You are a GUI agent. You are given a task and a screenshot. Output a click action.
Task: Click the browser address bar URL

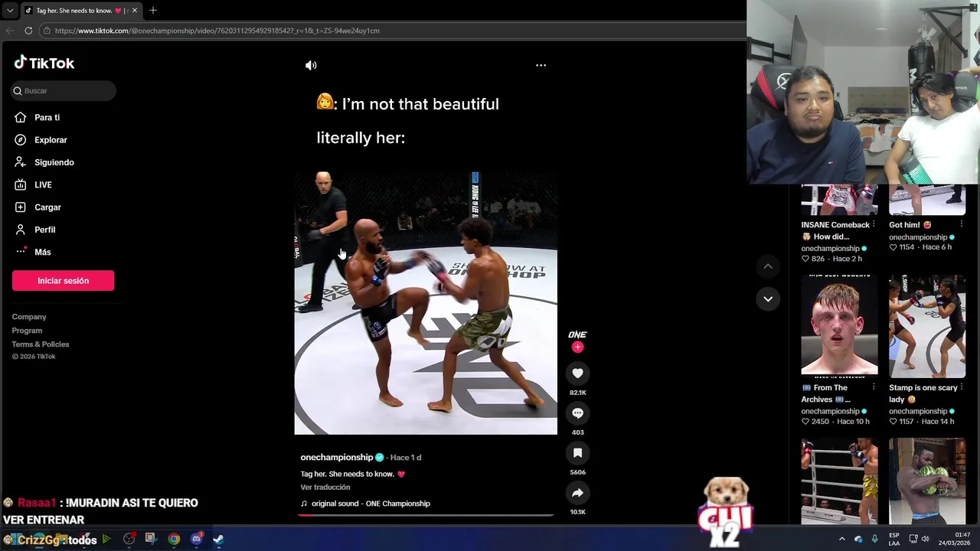[x=217, y=31]
